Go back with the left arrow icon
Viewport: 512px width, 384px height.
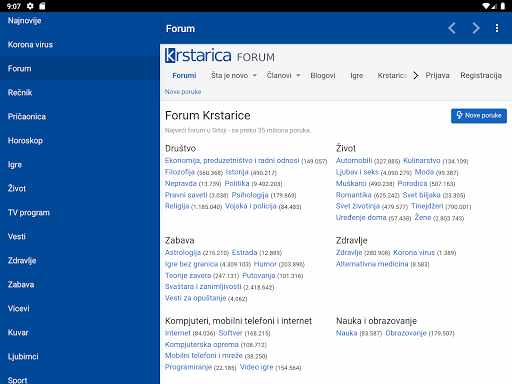(452, 28)
